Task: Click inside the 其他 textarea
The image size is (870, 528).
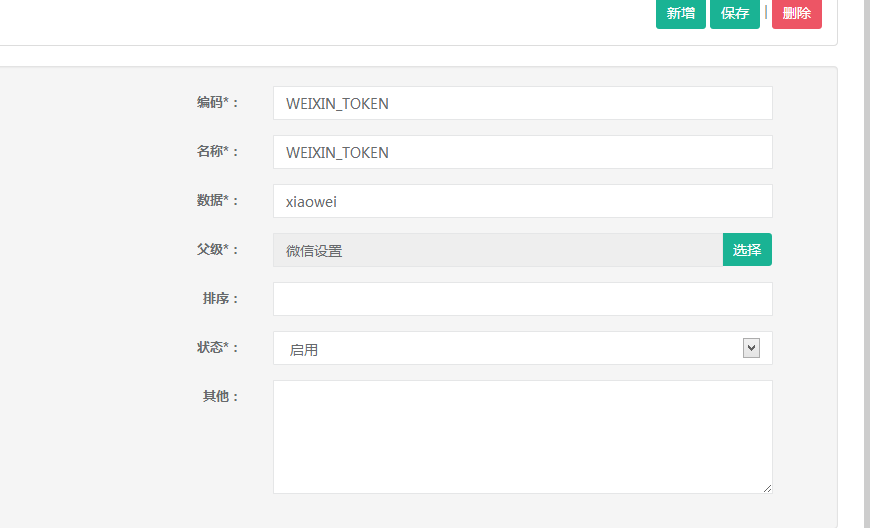Action: point(523,437)
